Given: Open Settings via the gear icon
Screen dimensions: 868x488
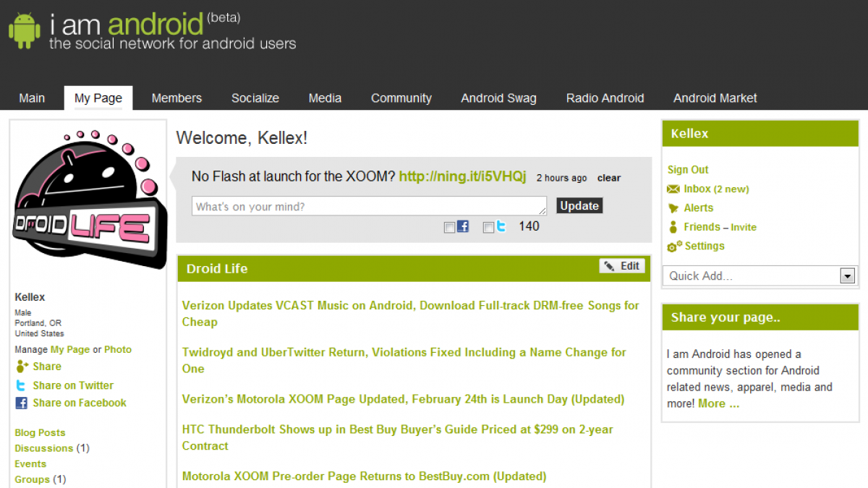Looking at the screenshot, I should click(x=674, y=247).
